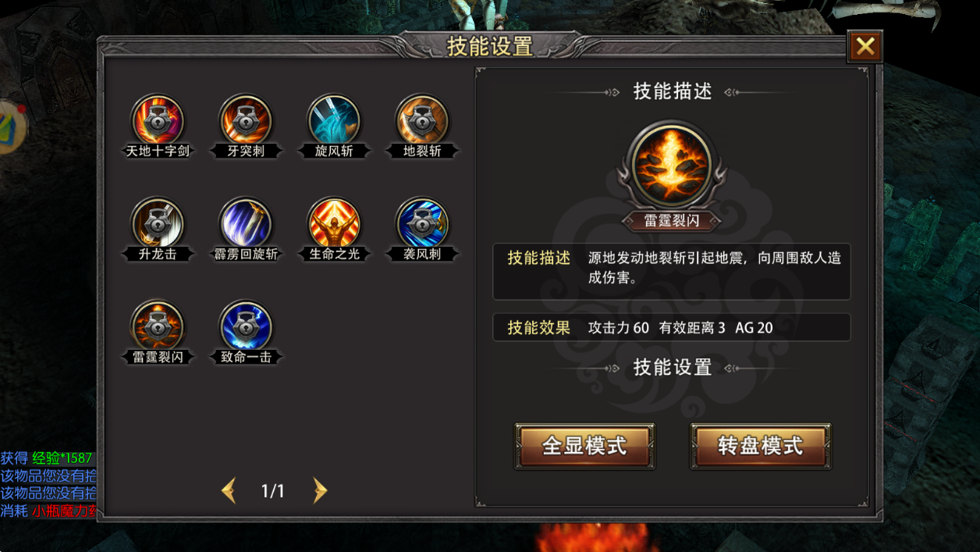Viewport: 980px width, 552px height.
Task: Choose the 旋风斩 skill icon
Action: (334, 121)
